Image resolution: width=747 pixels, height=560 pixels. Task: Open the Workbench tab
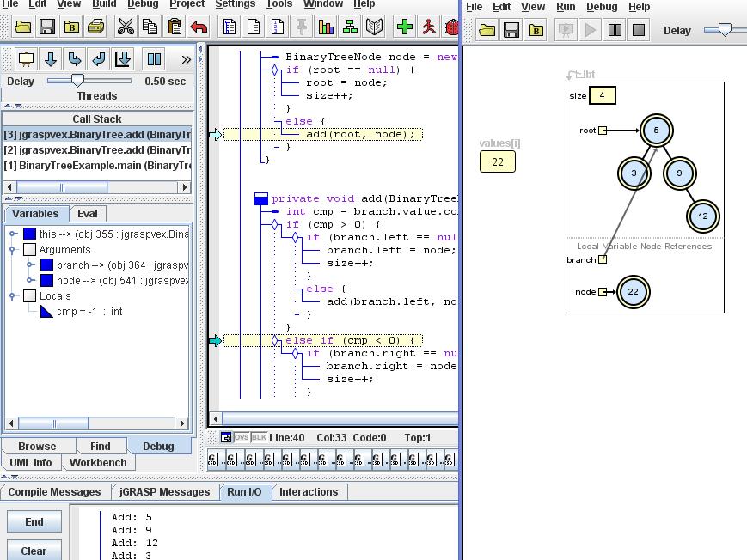[x=98, y=462]
